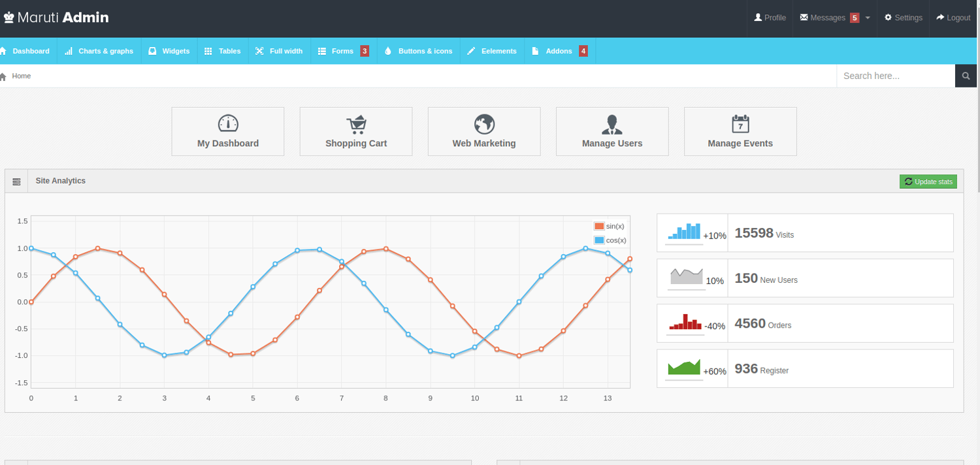Screen dimensions: 980x465
Task: Click the breadcrumb home icon
Action: pyautogui.click(x=3, y=76)
